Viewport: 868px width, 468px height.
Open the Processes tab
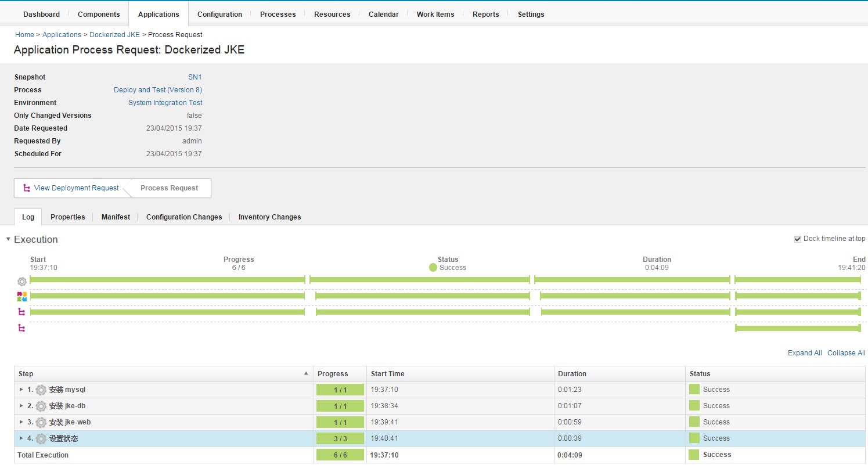pos(278,14)
